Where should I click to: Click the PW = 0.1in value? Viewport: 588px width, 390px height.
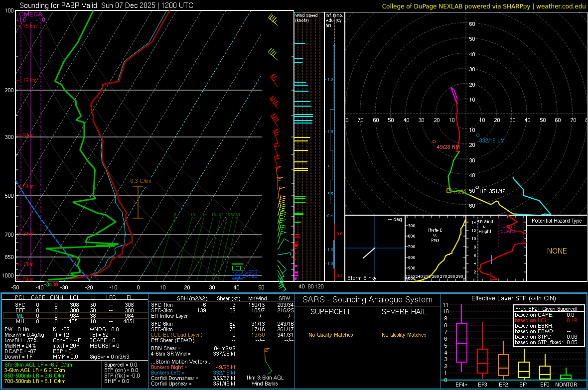(x=17, y=329)
